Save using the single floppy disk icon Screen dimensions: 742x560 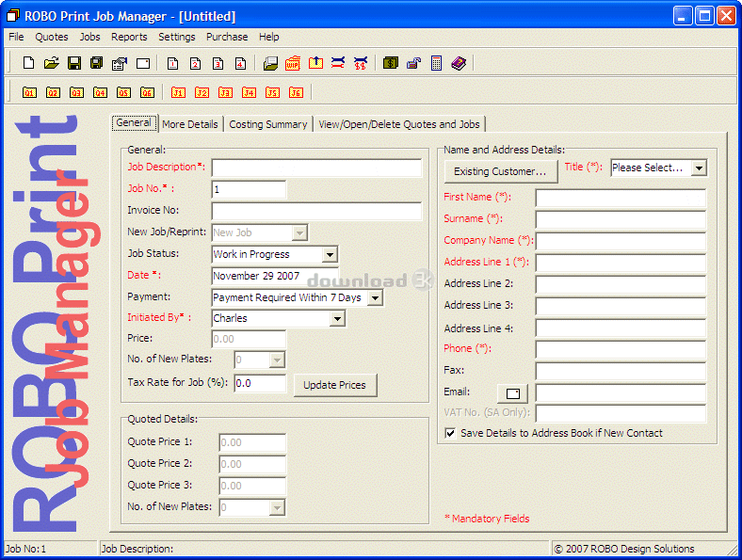tap(73, 63)
